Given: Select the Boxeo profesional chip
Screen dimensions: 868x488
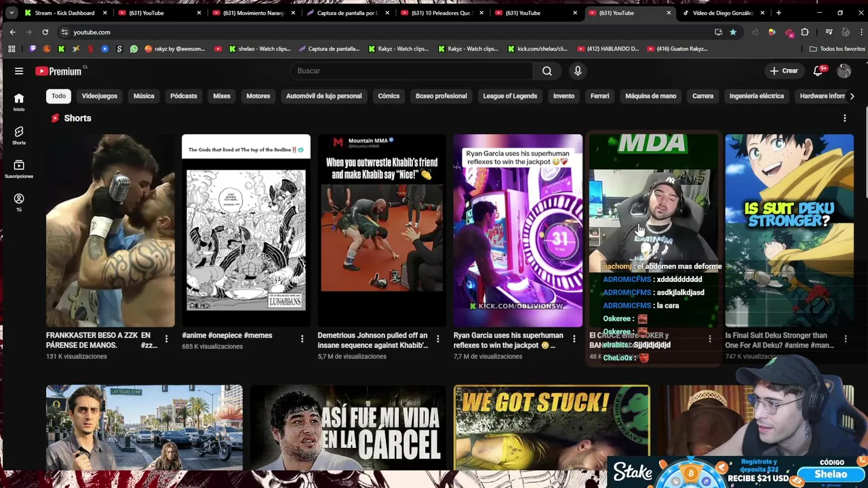Looking at the screenshot, I should 441,96.
